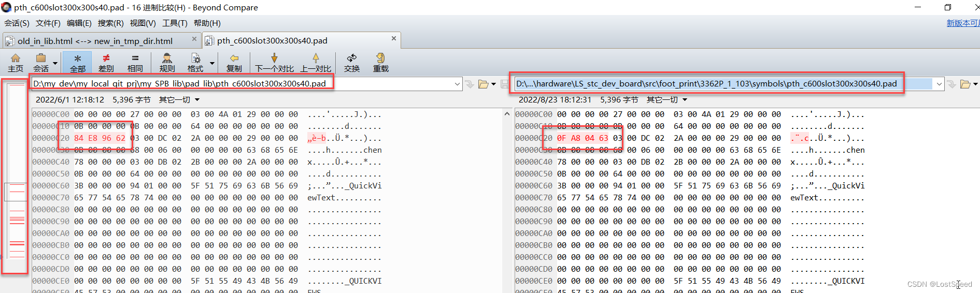Viewport: 980px width, 293px height.
Task: Click the Format (格式) toolbar icon
Action: click(195, 63)
